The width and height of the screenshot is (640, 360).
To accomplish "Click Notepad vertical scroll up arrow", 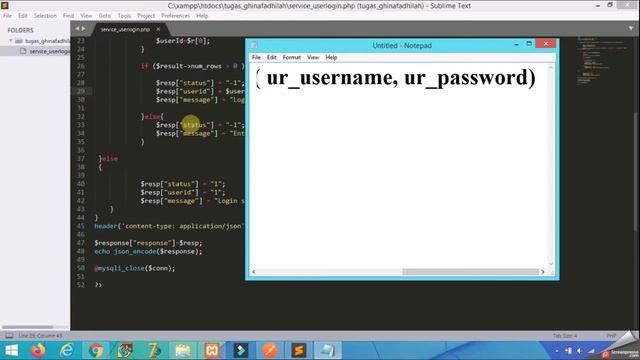I will point(551,67).
